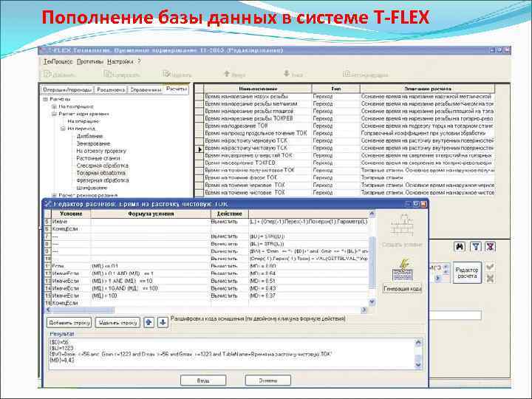Click the Формула условия column header
This screenshot has height=399, width=532.
pos(151,214)
